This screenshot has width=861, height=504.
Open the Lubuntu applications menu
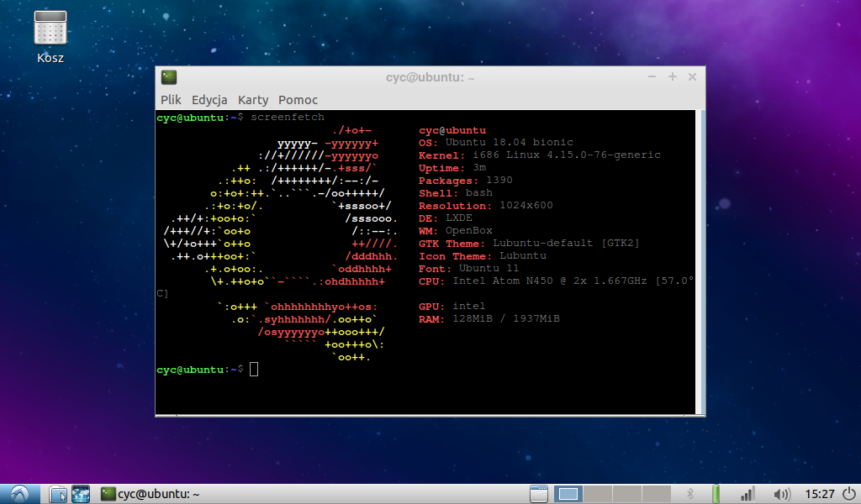coord(18,494)
